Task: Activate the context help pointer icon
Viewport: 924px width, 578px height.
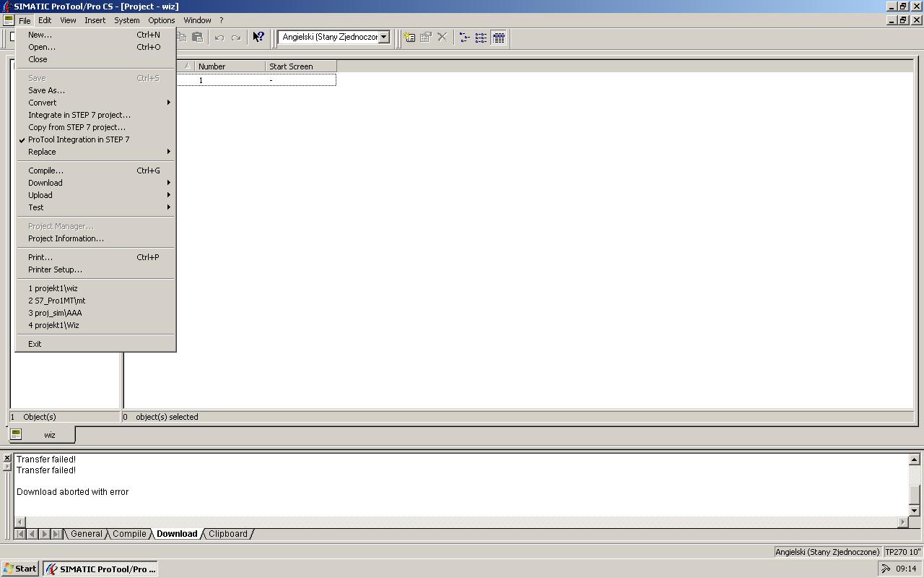Action: [x=258, y=37]
